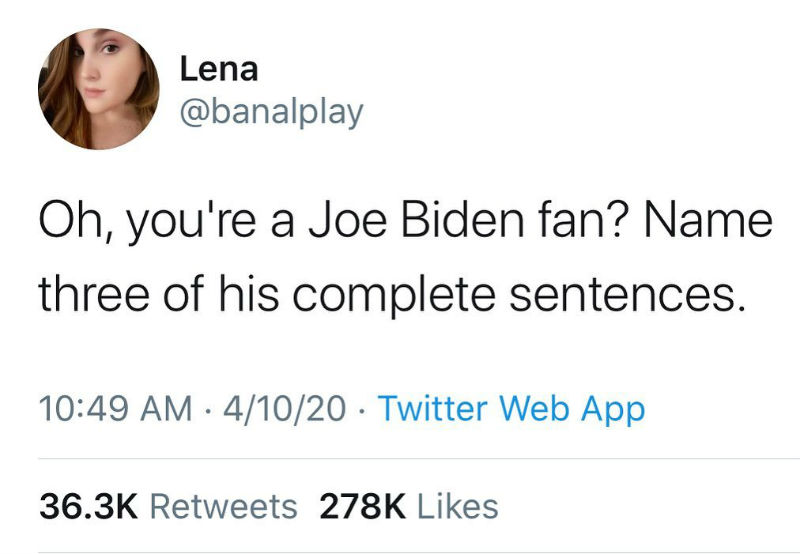800x554 pixels.
Task: Click Lena's profile picture avatar
Action: click(99, 89)
